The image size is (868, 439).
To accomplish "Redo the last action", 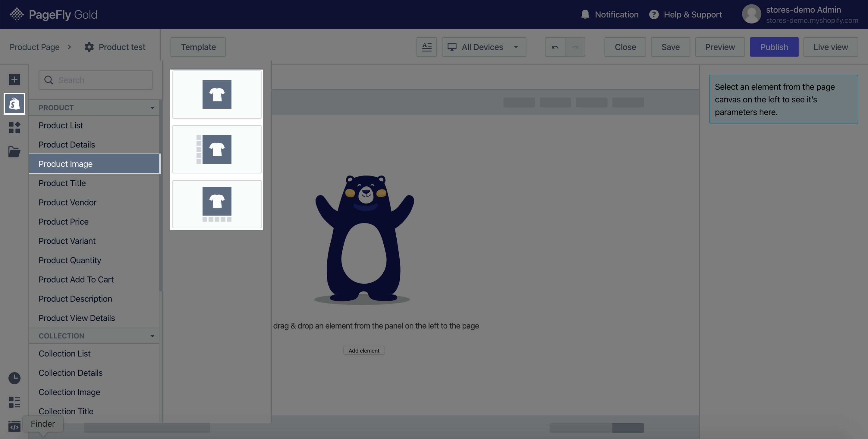I will point(575,47).
